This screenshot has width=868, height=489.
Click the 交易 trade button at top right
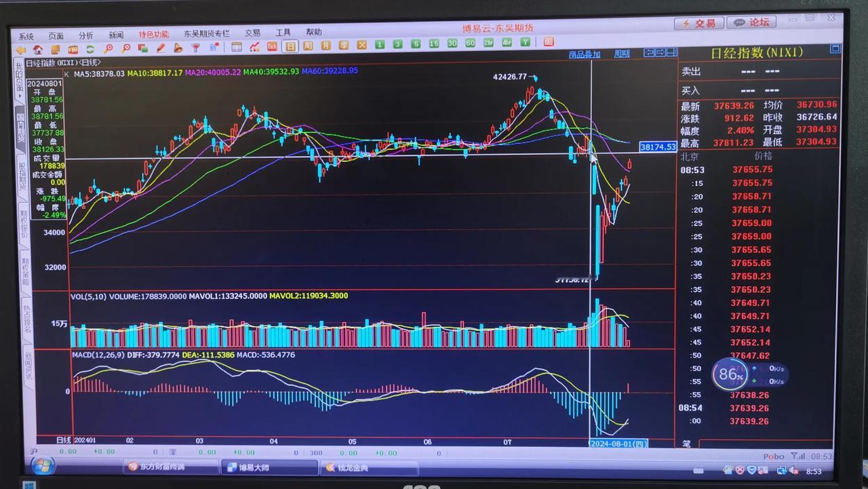click(x=698, y=23)
